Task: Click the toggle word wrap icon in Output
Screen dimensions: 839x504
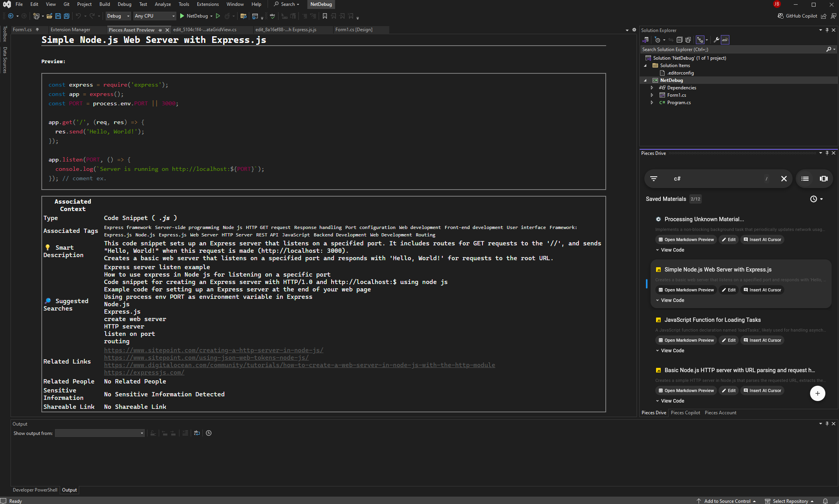Action: pyautogui.click(x=197, y=433)
